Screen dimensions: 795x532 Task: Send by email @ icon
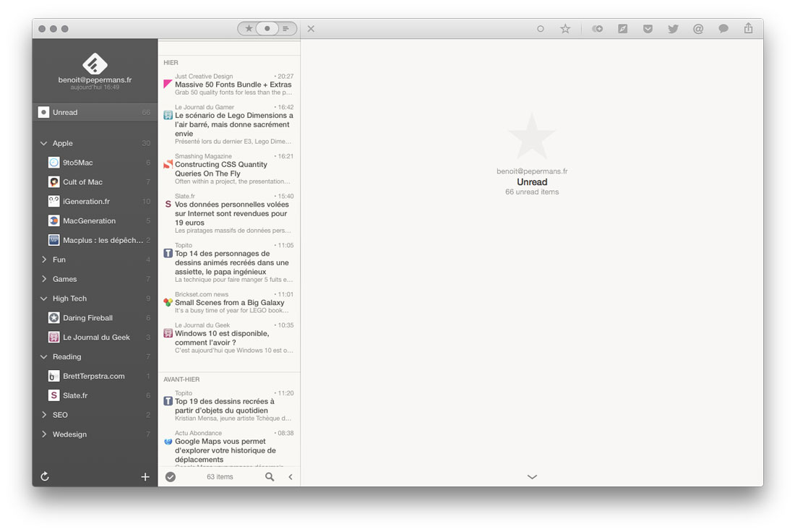[698, 29]
